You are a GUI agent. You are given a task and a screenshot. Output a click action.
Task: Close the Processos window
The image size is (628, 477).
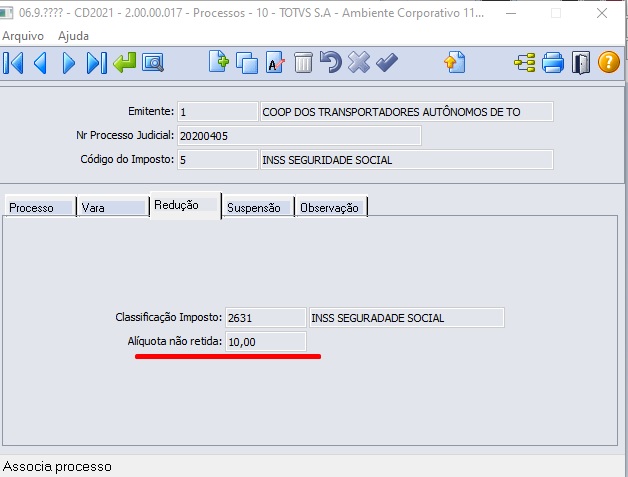(x=602, y=13)
